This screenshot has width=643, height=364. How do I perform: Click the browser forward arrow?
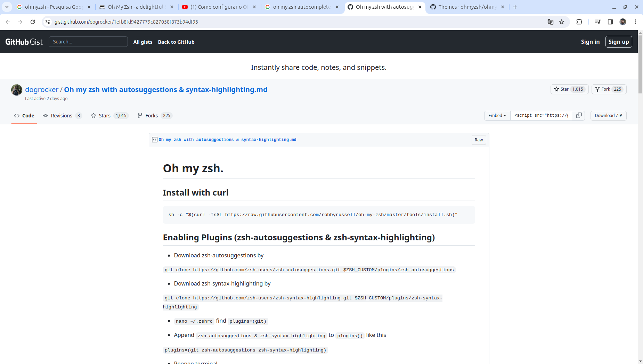tap(20, 22)
